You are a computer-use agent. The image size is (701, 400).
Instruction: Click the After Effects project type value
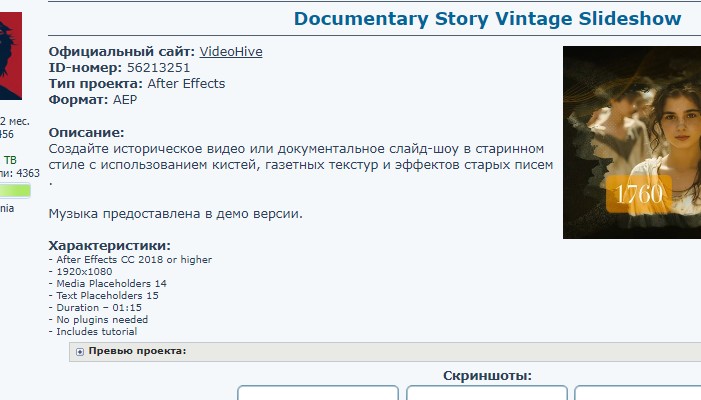(x=186, y=84)
